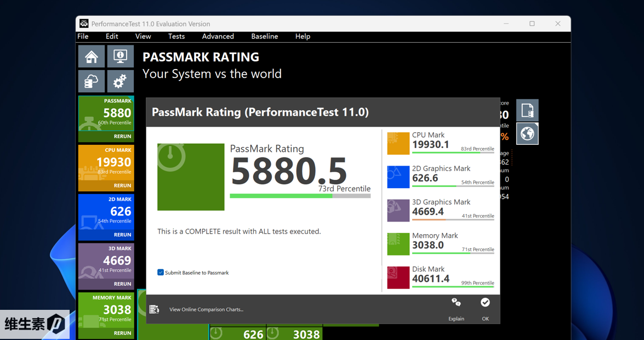The width and height of the screenshot is (644, 340).
Task: Click View Online Comparison Charts link
Action: (206, 309)
